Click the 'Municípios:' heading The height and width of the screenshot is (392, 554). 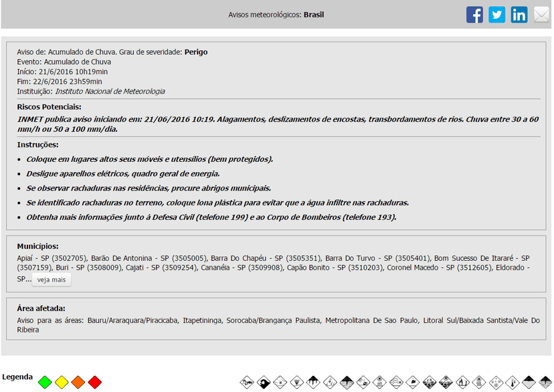pyautogui.click(x=38, y=246)
